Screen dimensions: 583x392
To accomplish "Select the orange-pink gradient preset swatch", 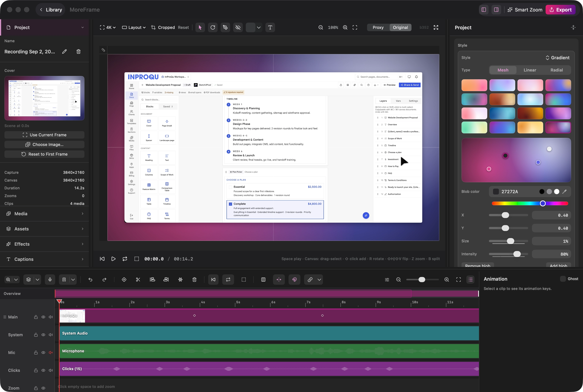I will (x=474, y=85).
